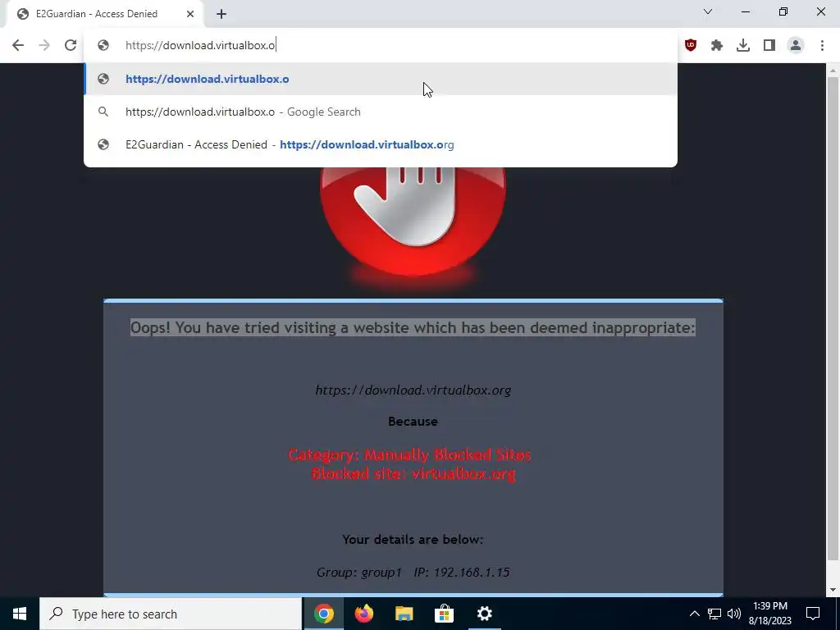Screen dimensions: 840x630
Task: Click the blocked URL https://download.virtualbox.org text
Action: click(413, 390)
